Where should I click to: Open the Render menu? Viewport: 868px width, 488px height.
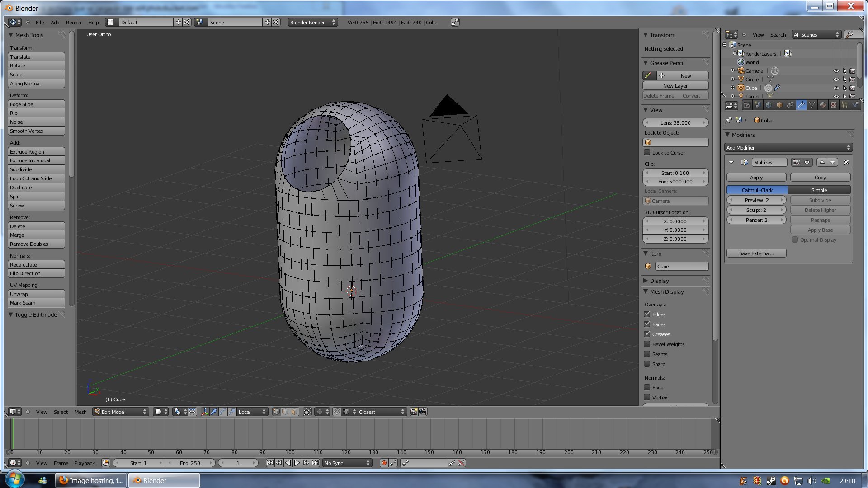pyautogui.click(x=74, y=22)
